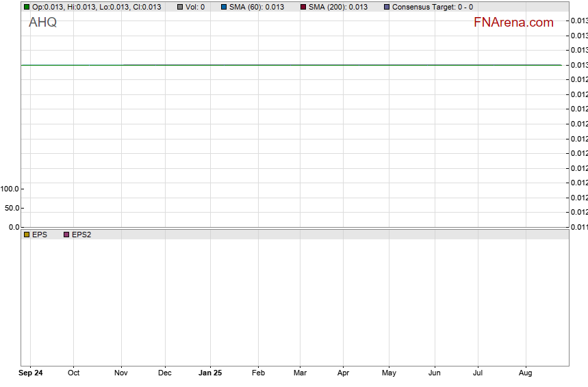The width and height of the screenshot is (588, 387).
Task: Click the Nov label on time axis
Action: 121,373
